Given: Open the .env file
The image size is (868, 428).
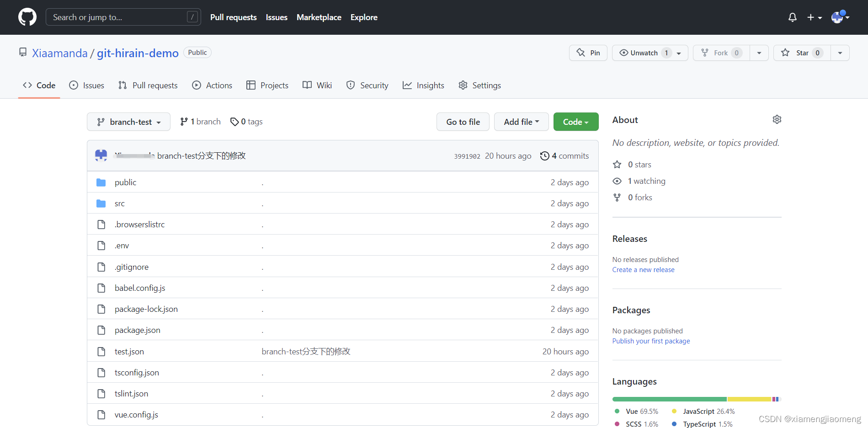Looking at the screenshot, I should pyautogui.click(x=122, y=246).
